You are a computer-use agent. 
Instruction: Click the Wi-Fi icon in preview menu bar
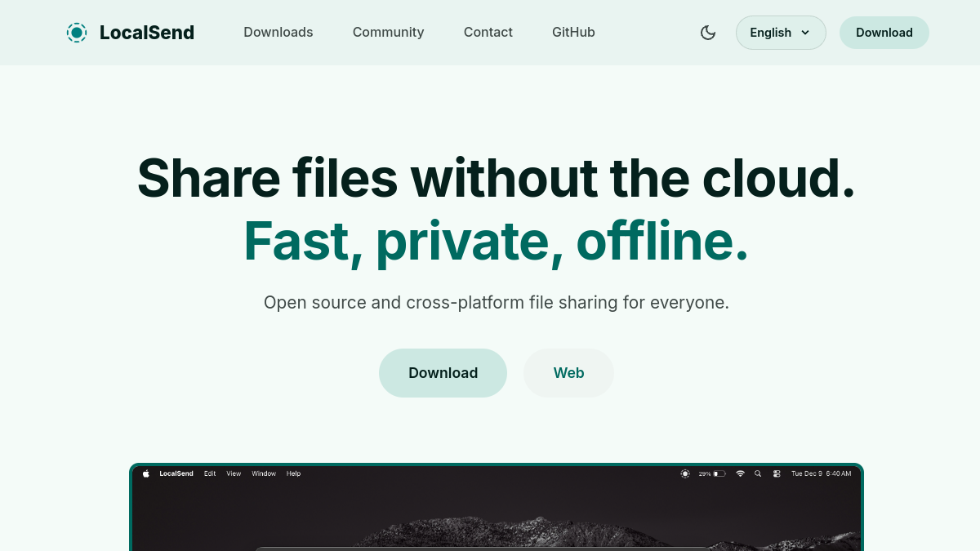click(740, 473)
